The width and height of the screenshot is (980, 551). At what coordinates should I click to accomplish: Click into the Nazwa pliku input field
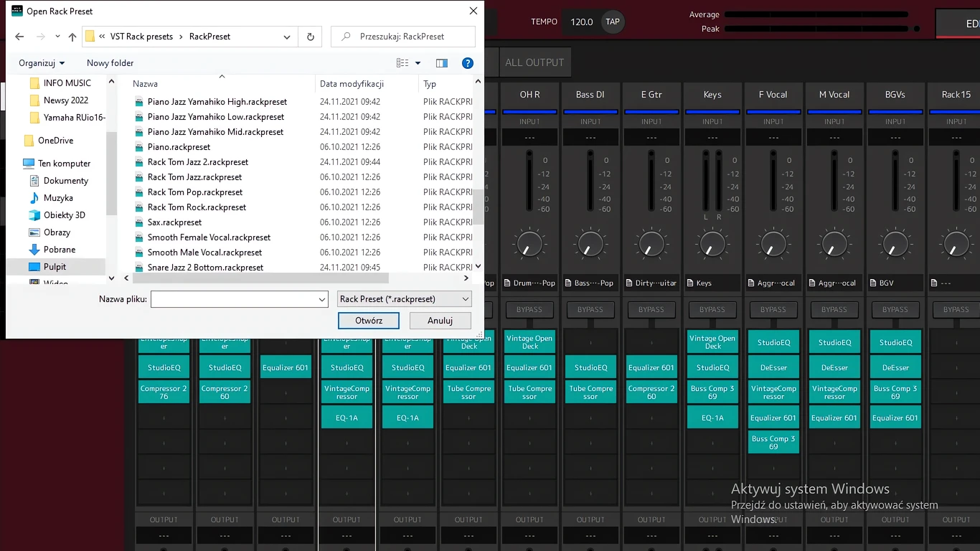point(234,299)
